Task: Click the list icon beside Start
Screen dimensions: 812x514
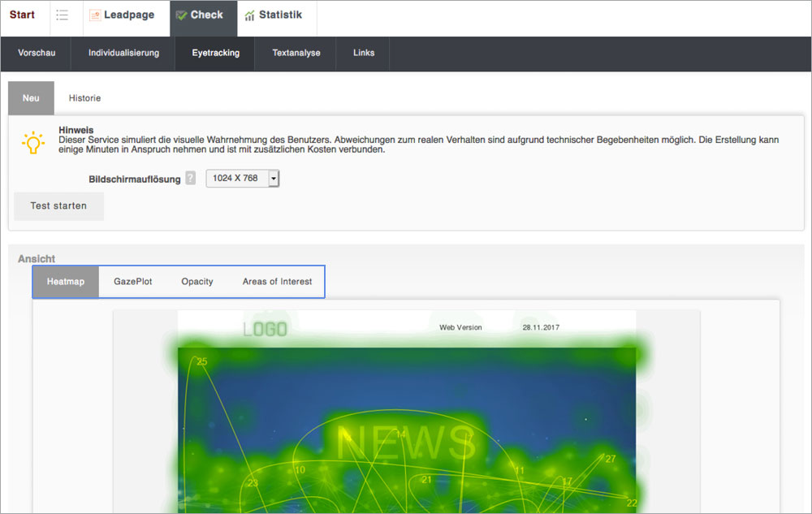Action: [62, 15]
